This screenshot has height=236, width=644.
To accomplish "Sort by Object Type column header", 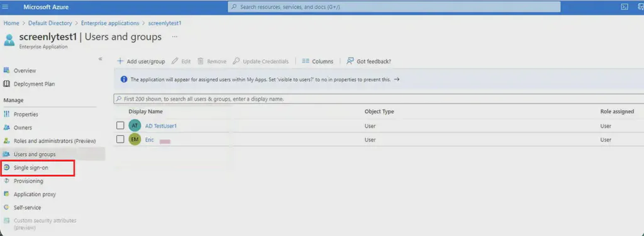I will point(379,111).
